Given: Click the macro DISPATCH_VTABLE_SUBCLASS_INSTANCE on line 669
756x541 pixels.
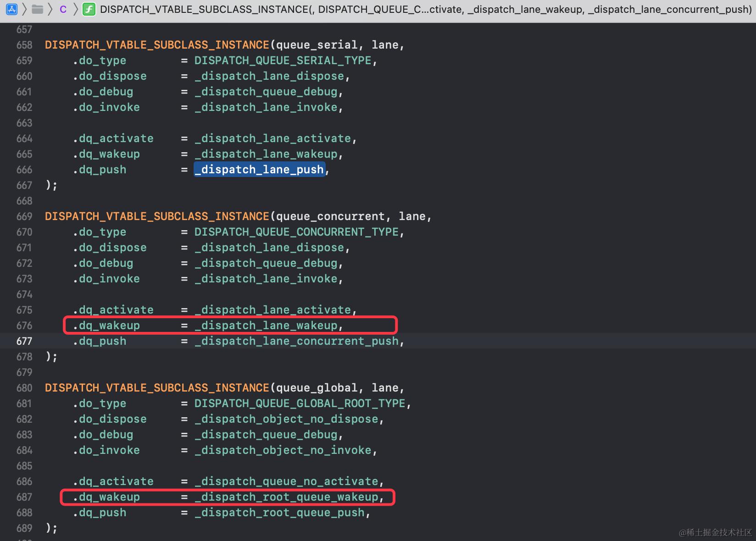Looking at the screenshot, I should (x=157, y=216).
